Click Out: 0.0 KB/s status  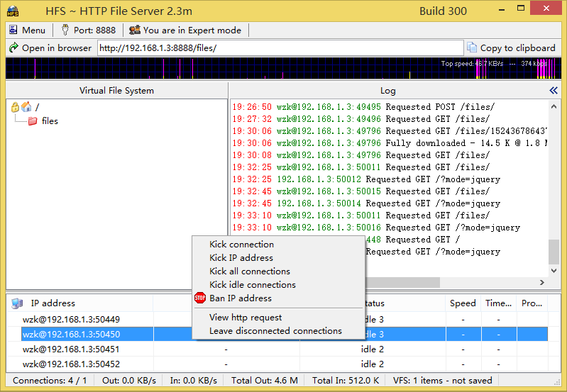(129, 381)
